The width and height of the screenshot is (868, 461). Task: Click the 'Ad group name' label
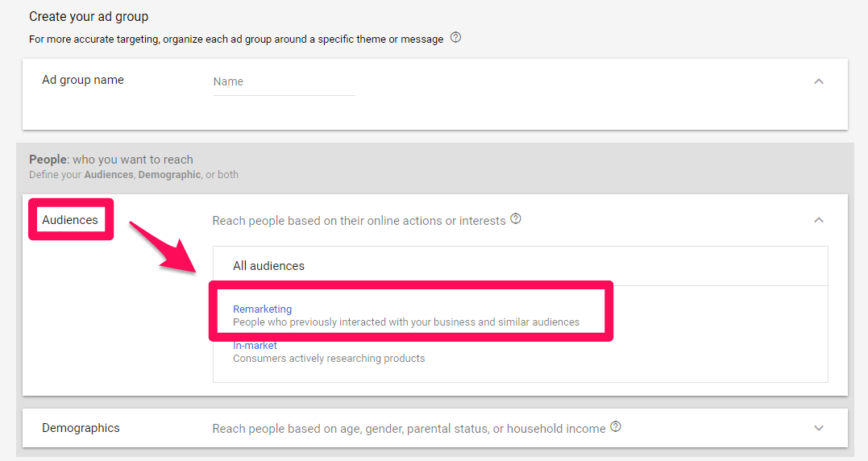(x=82, y=80)
